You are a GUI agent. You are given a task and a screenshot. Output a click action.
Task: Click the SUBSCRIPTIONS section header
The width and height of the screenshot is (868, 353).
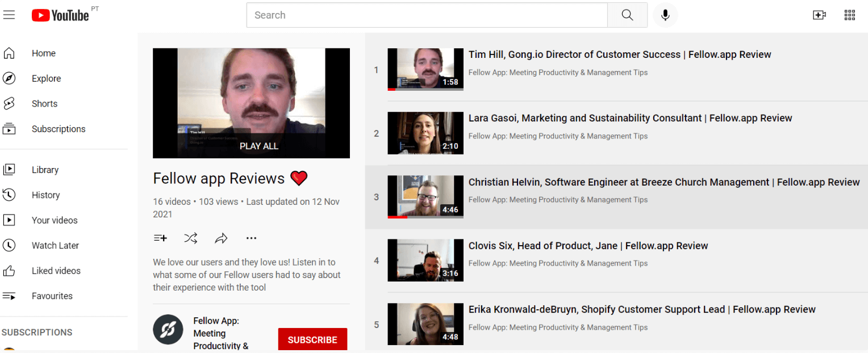pos(37,333)
